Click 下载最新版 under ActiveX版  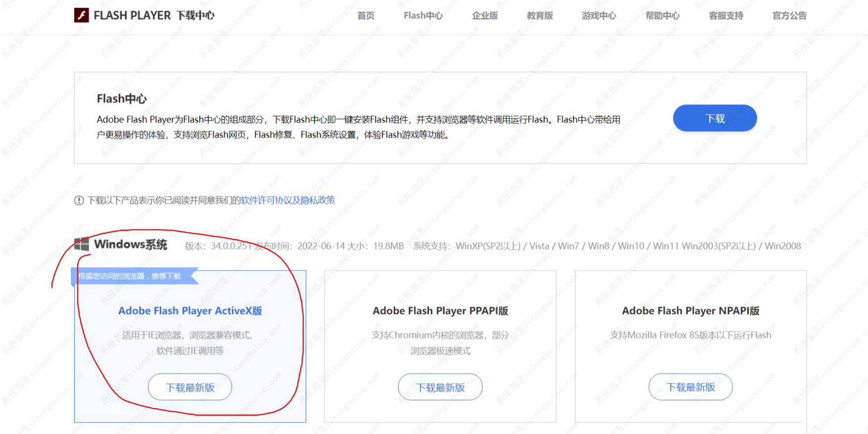pos(190,387)
